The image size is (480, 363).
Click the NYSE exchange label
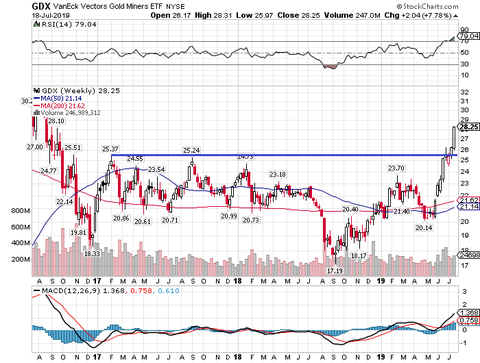click(x=175, y=7)
